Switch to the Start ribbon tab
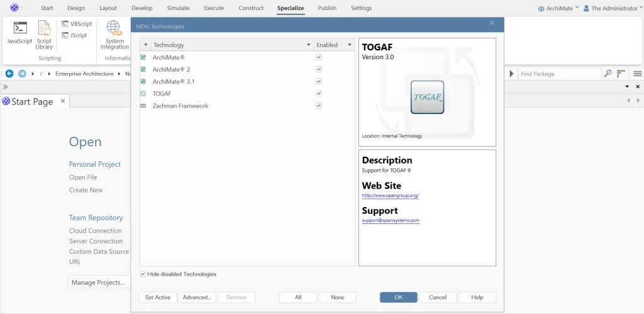The width and height of the screenshot is (644, 314). [x=47, y=8]
